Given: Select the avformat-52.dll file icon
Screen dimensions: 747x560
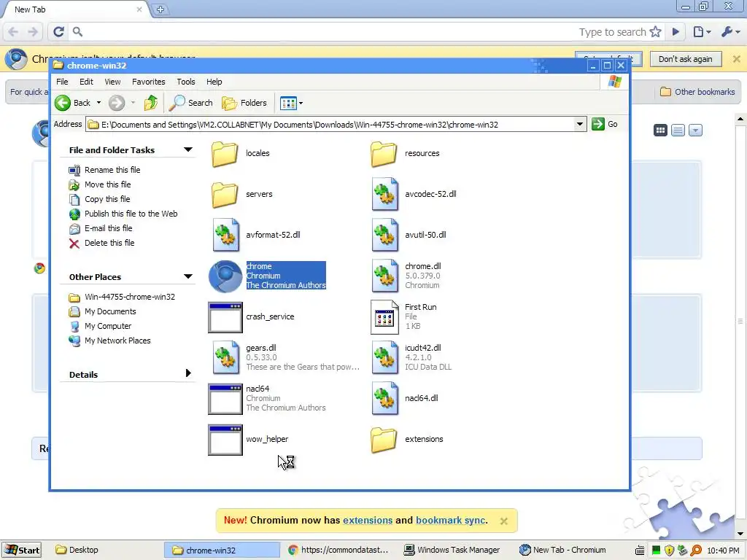Looking at the screenshot, I should point(226,235).
